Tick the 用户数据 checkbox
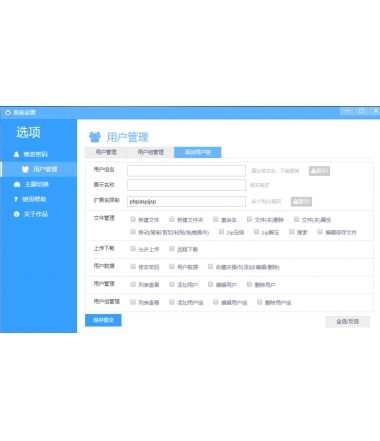The height and width of the screenshot is (441, 380). click(x=172, y=266)
